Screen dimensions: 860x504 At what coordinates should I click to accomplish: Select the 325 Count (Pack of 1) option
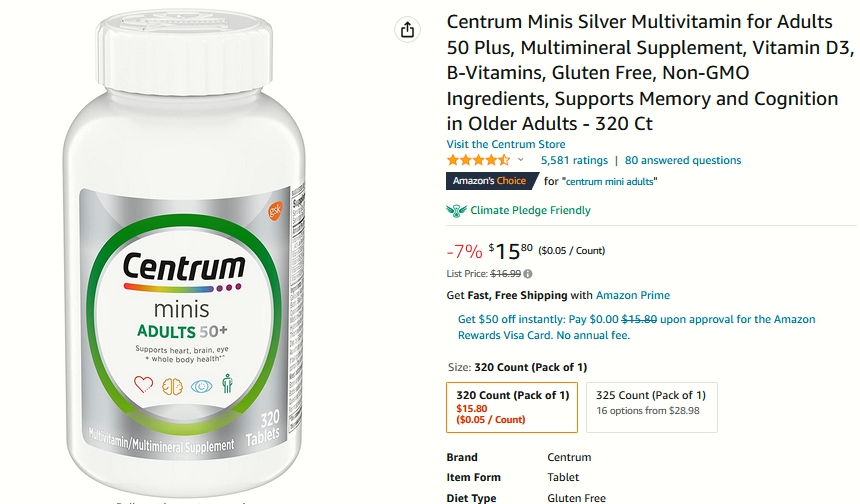tap(652, 407)
